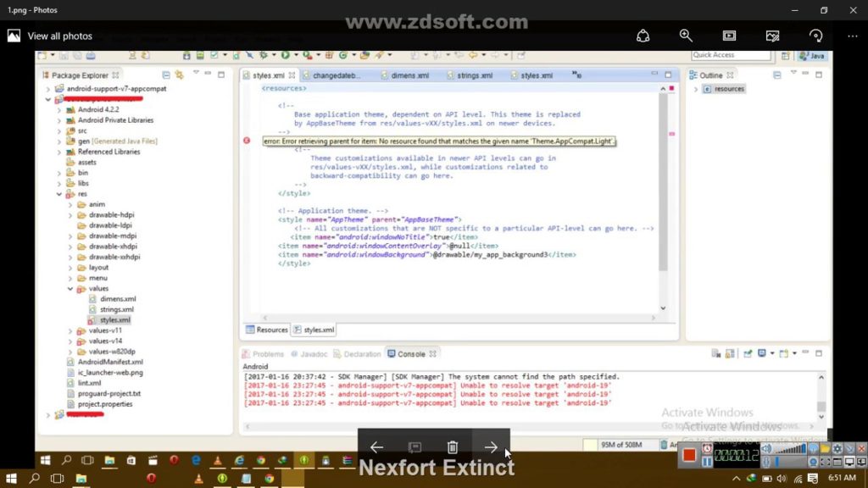The image size is (868, 488).
Task: Switch to the changedateb... editor tab
Action: click(x=336, y=75)
